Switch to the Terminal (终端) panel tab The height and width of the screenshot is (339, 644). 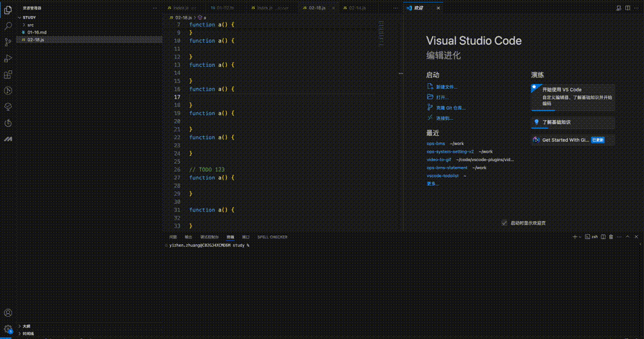(x=231, y=237)
